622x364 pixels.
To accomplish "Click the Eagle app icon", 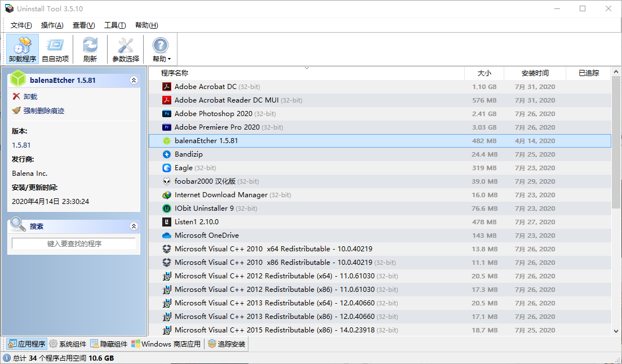I will [167, 168].
